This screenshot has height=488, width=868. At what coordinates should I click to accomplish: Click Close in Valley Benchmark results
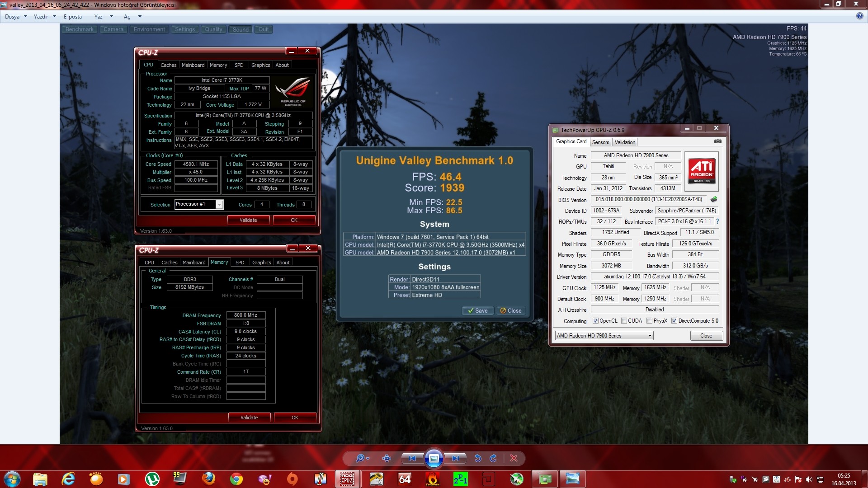pos(511,310)
